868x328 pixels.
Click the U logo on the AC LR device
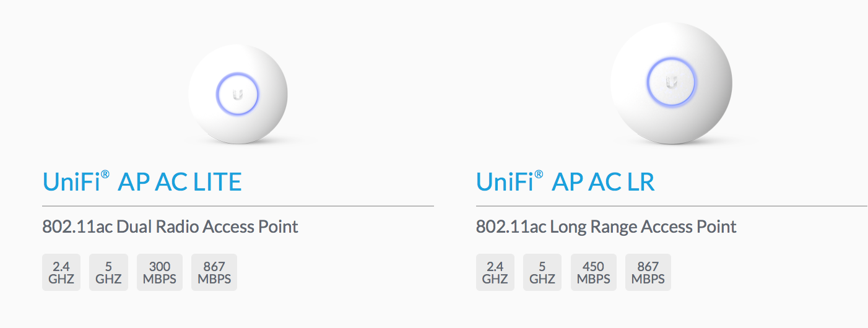[x=672, y=82]
